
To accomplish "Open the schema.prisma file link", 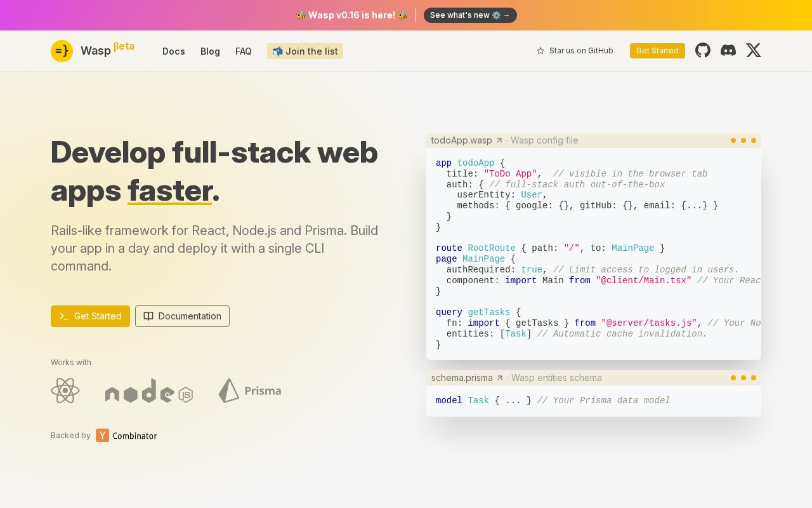I will (468, 378).
